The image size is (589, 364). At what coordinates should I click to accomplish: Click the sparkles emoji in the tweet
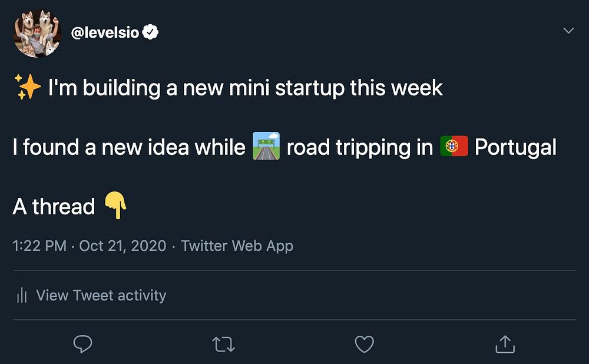pos(27,88)
